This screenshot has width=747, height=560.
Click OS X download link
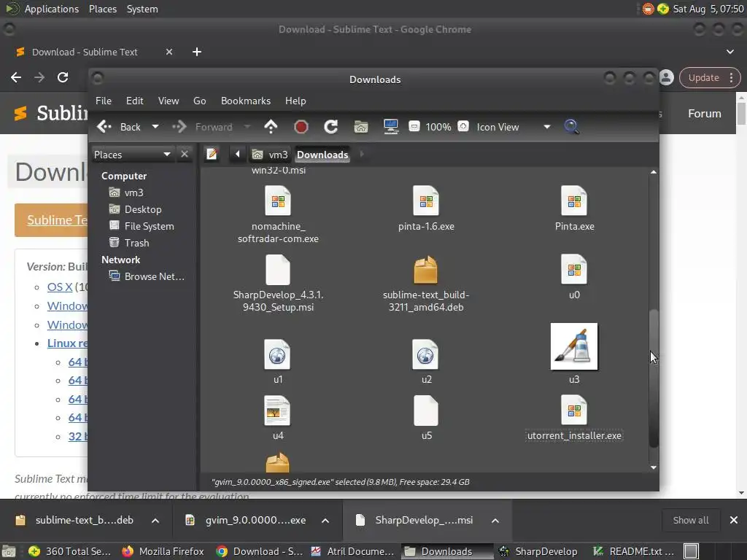coord(60,287)
